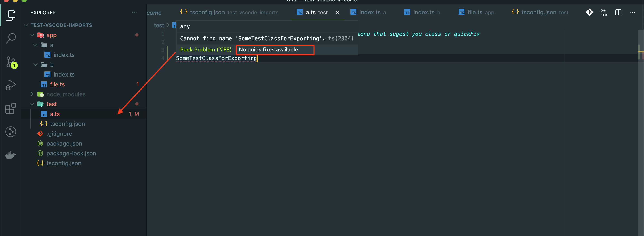Collapse the test folder in explorer
The image size is (644, 236).
(x=32, y=104)
